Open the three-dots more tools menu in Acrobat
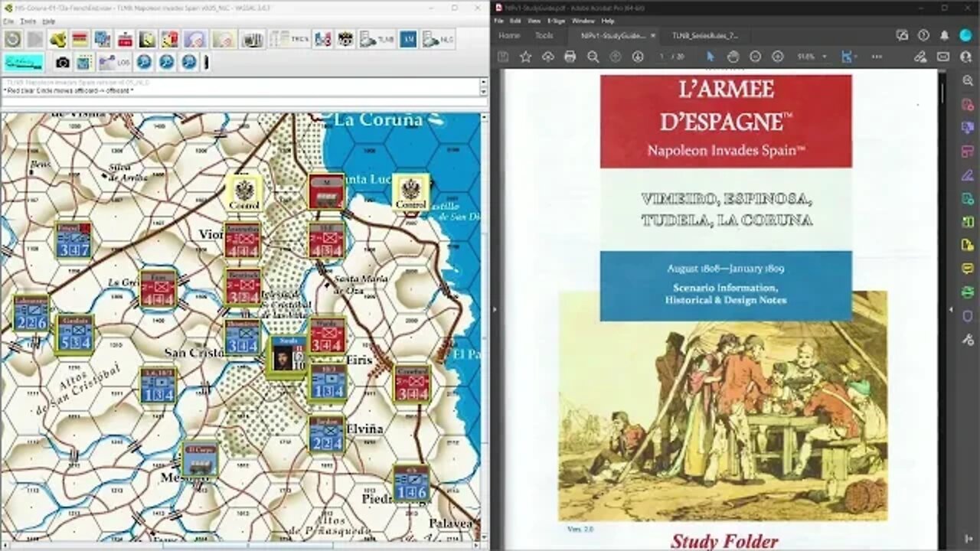 click(x=877, y=57)
